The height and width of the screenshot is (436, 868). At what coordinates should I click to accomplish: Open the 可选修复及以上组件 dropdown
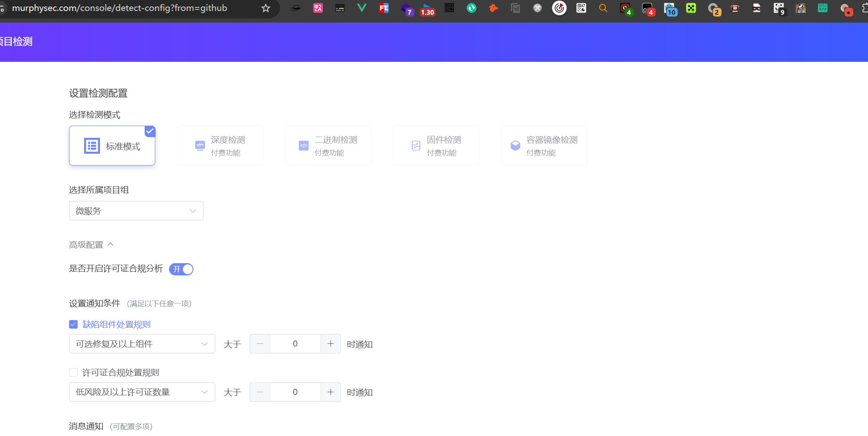[x=142, y=344]
